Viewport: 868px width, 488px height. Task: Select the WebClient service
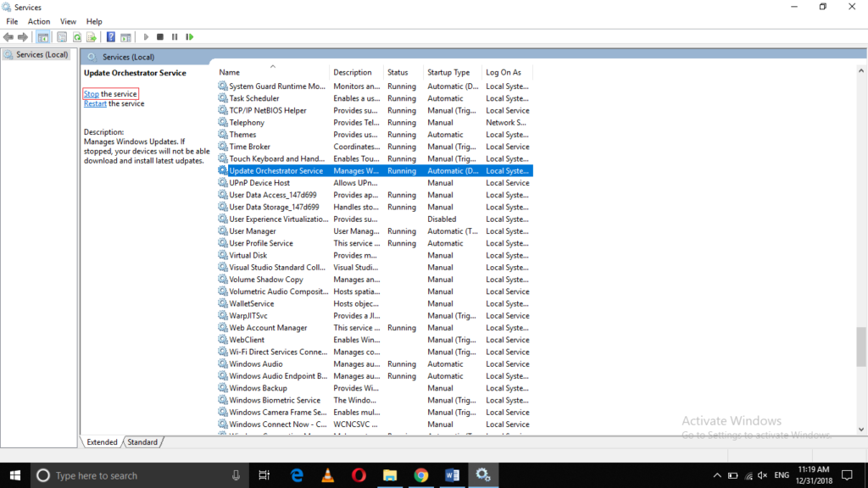point(375,341)
